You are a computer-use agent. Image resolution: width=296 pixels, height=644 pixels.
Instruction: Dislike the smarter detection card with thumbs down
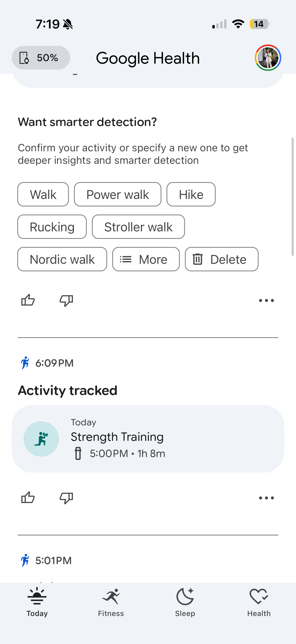[66, 300]
